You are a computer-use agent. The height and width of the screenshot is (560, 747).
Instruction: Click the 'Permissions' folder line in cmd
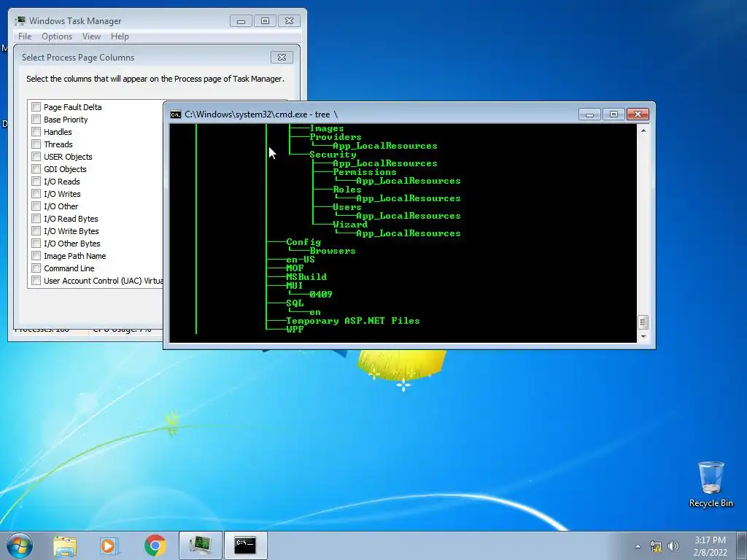365,172
